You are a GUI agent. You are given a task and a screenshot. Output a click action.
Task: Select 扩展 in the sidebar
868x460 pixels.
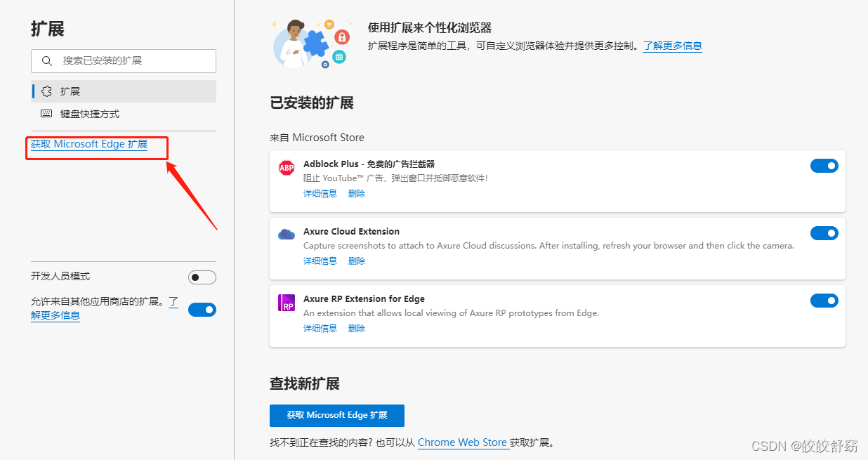[124, 91]
